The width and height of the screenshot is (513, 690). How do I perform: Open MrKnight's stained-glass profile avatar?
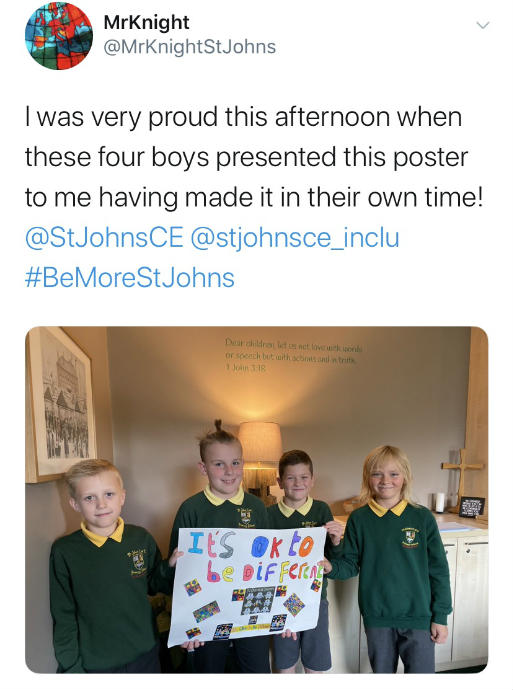(x=59, y=36)
